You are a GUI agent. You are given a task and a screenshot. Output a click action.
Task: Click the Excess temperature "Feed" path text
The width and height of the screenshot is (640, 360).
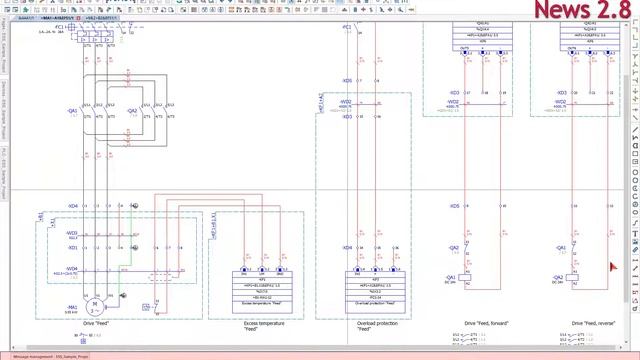264,326
